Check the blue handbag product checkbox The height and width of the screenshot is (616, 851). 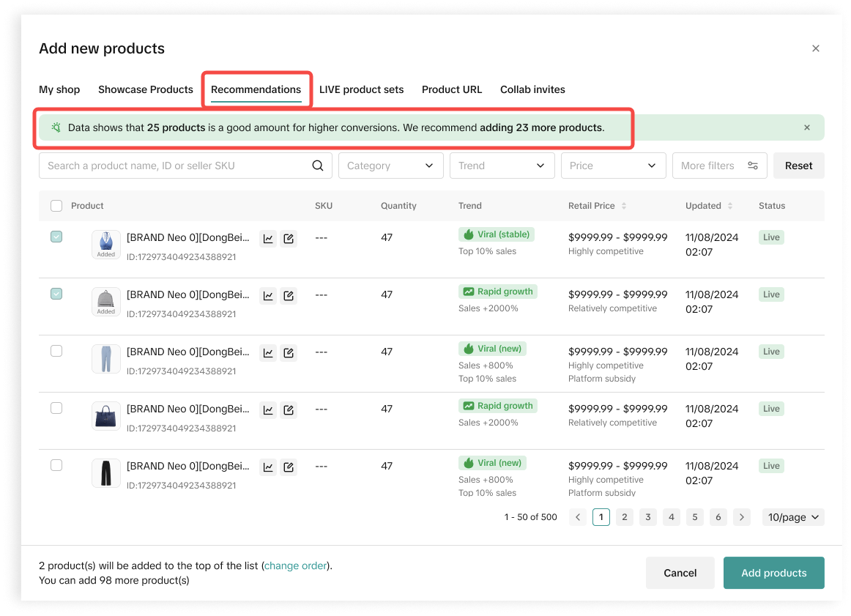coord(56,408)
